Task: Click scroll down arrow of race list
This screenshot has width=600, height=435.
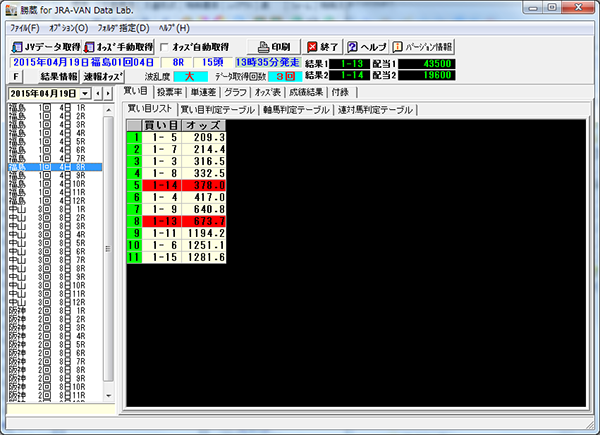Action: pyautogui.click(x=109, y=396)
